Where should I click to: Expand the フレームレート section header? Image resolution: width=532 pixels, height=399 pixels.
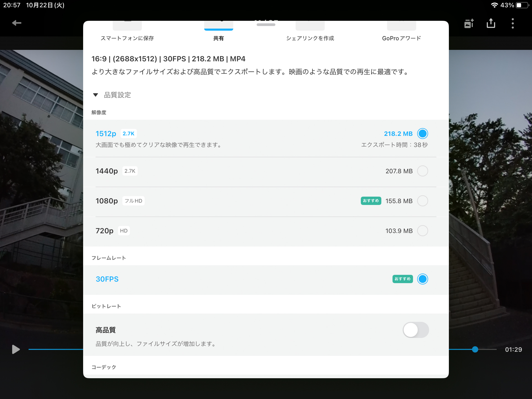pos(108,258)
